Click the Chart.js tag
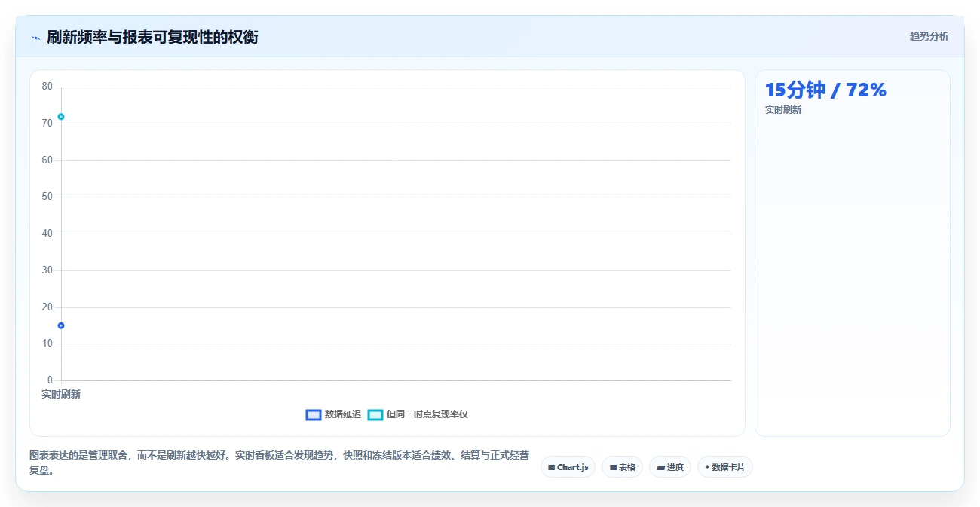980x507 pixels. pyautogui.click(x=568, y=467)
